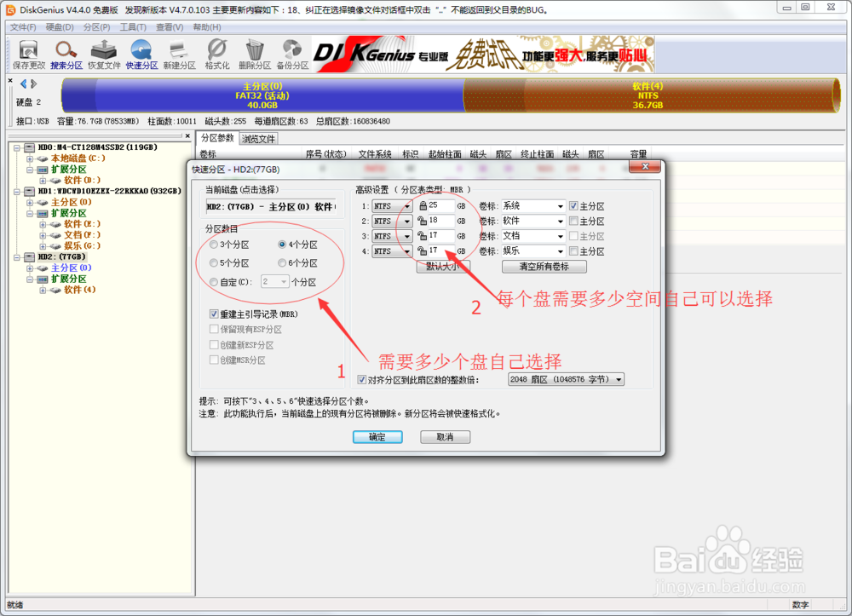Image resolution: width=852 pixels, height=616 pixels.
Task: Open the File (文件) menu
Action: point(23,27)
